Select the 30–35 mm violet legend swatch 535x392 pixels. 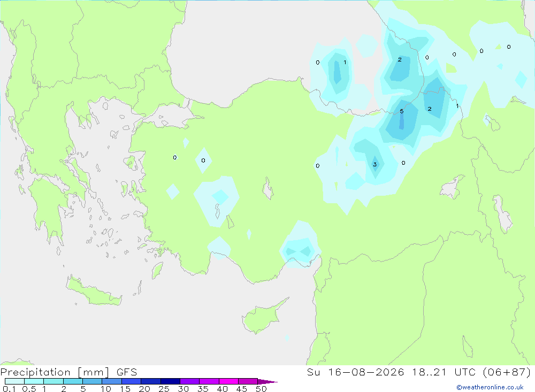click(190, 381)
